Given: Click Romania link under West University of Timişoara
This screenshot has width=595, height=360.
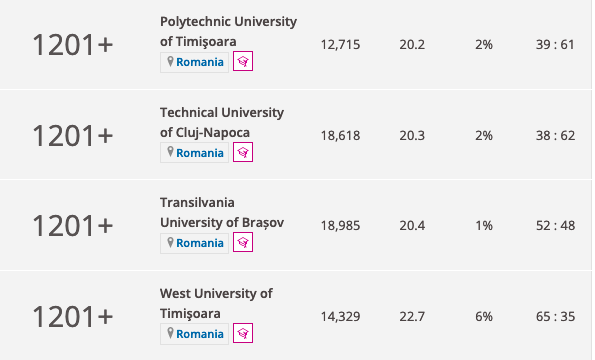Looking at the screenshot, I should pyautogui.click(x=200, y=334).
